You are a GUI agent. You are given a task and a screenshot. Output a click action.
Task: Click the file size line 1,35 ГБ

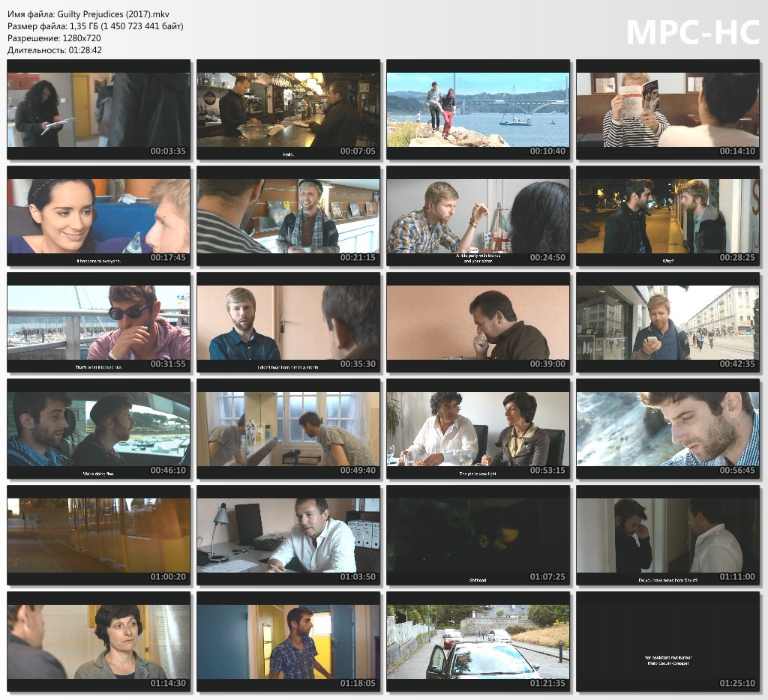click(95, 26)
